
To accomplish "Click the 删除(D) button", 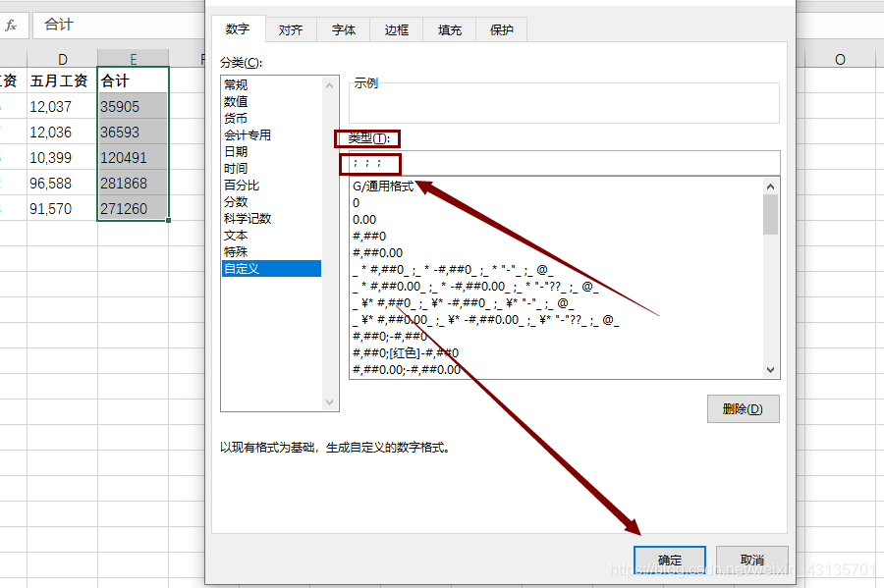I will pyautogui.click(x=744, y=409).
